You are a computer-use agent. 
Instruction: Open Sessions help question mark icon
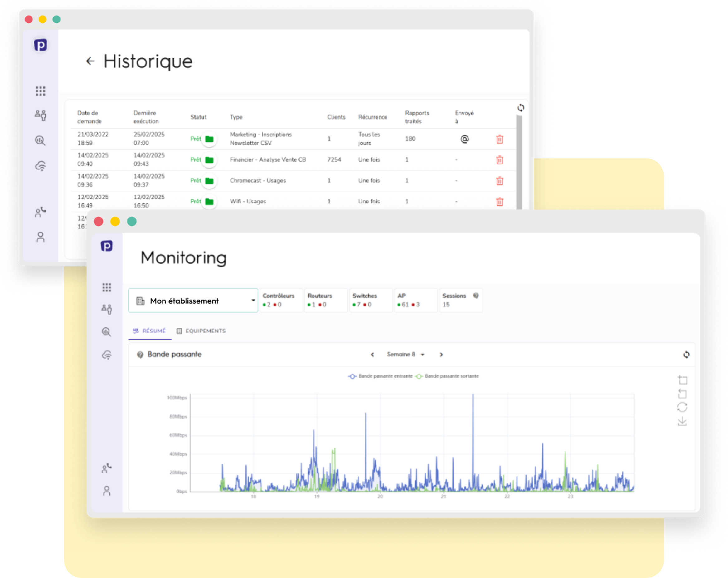coord(476,296)
